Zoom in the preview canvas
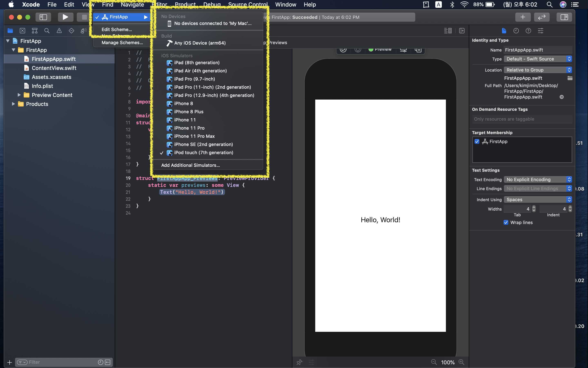 click(461, 362)
